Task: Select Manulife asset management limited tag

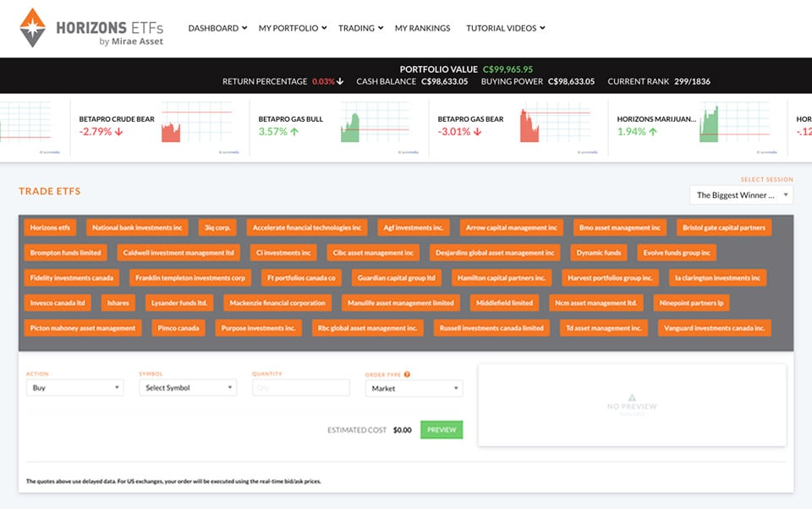Action: tap(401, 303)
